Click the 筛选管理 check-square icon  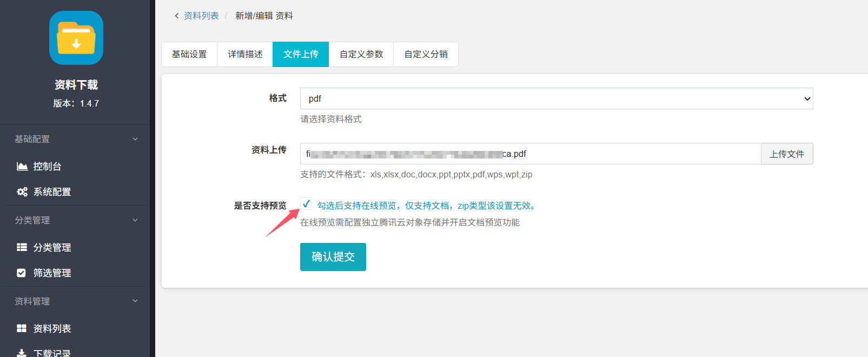(x=21, y=273)
